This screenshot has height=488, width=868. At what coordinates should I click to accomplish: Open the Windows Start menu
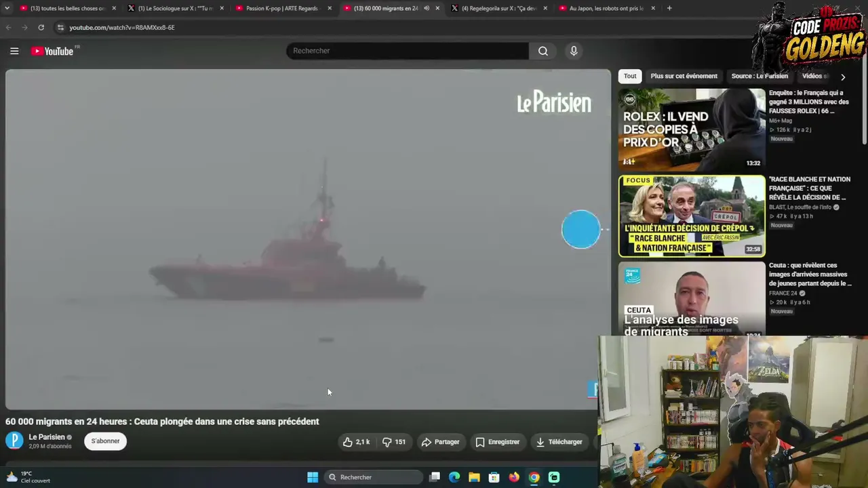[x=313, y=477]
